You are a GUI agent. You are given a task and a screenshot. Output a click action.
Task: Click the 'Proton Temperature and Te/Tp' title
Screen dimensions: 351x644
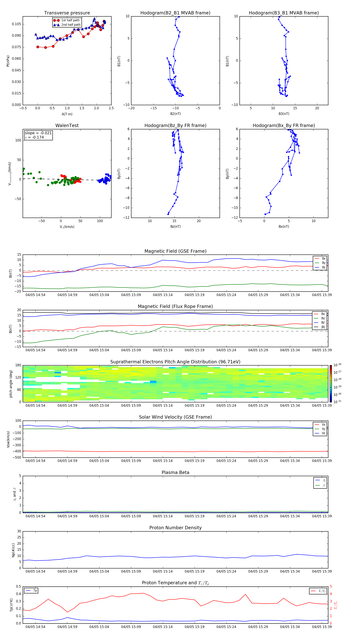coord(175,583)
